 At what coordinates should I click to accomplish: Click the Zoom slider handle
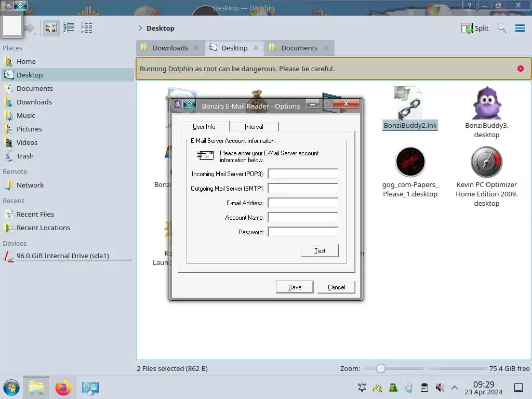381,368
